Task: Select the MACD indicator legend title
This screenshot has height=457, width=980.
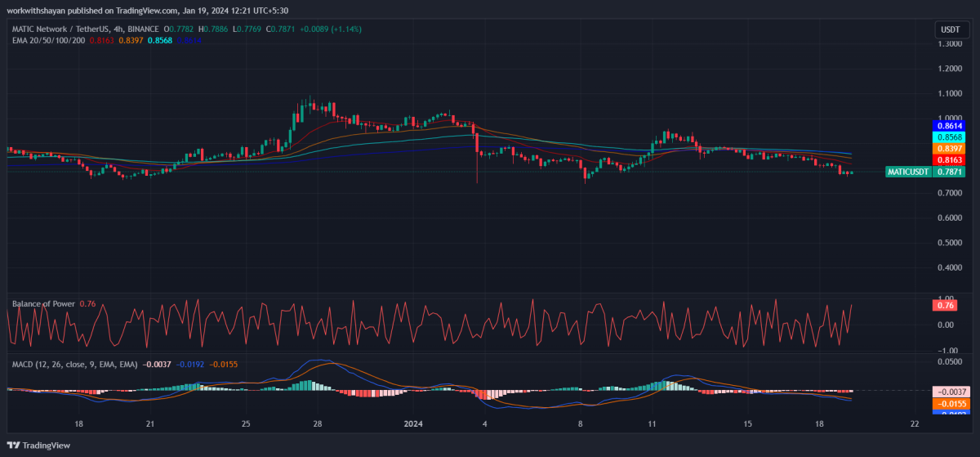Action: (73, 363)
